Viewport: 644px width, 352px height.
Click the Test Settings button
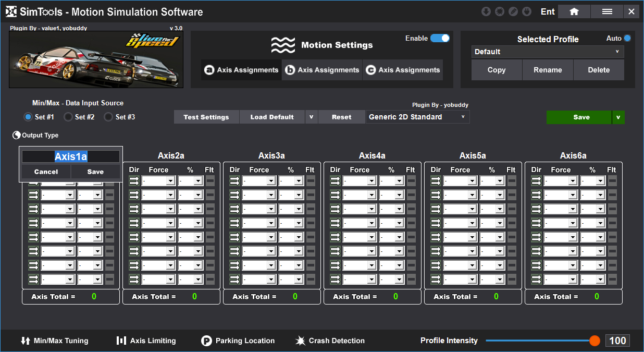pyautogui.click(x=206, y=117)
